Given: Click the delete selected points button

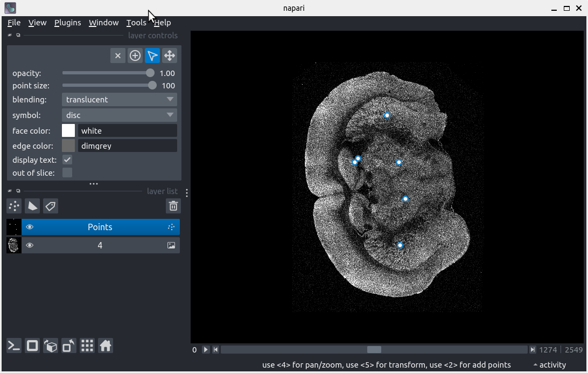Looking at the screenshot, I should pos(117,56).
